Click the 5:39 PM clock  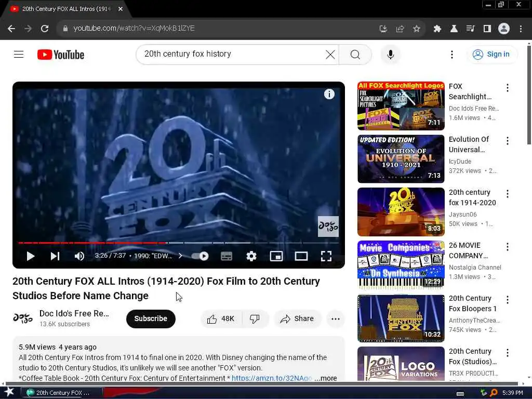[512, 393]
